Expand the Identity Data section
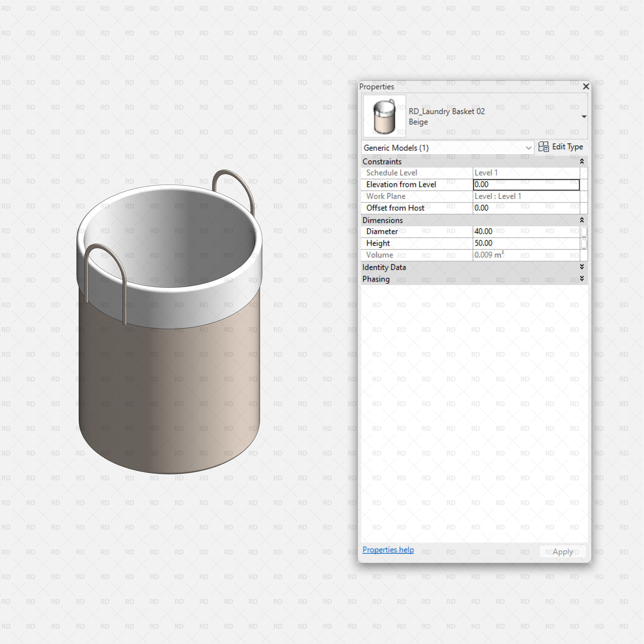 (x=582, y=267)
